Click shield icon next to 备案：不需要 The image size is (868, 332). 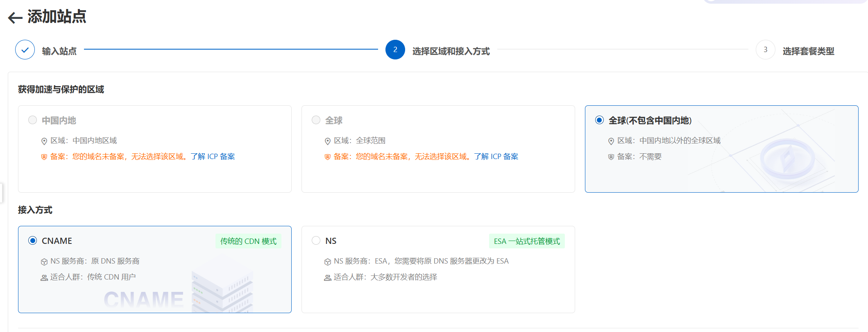(611, 157)
